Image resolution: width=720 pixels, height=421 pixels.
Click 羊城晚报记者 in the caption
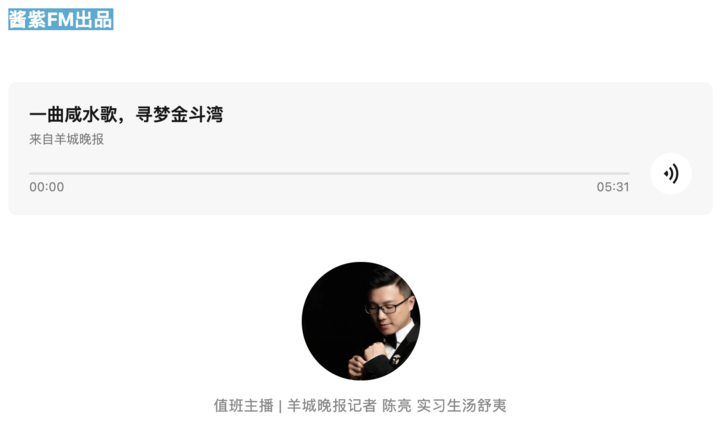(x=332, y=405)
